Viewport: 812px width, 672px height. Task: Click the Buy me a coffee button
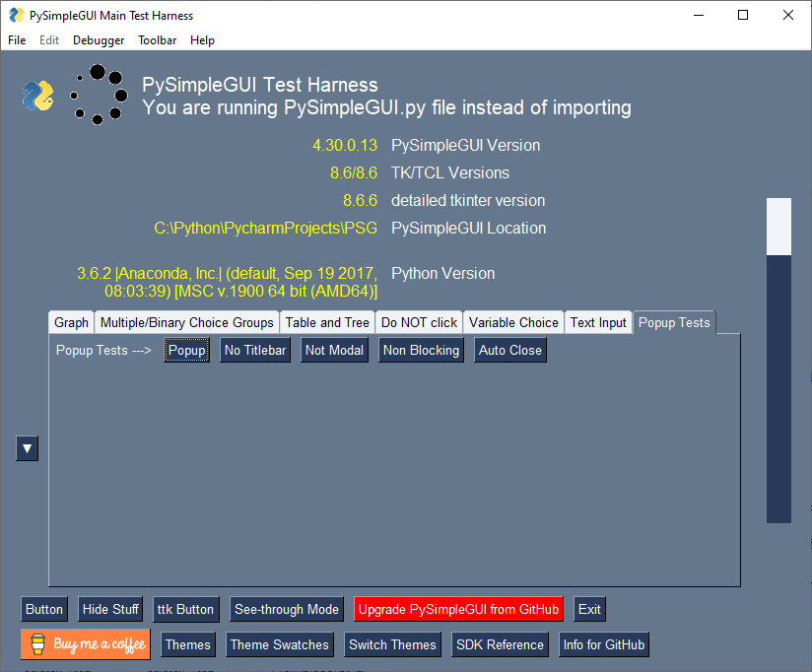[86, 644]
